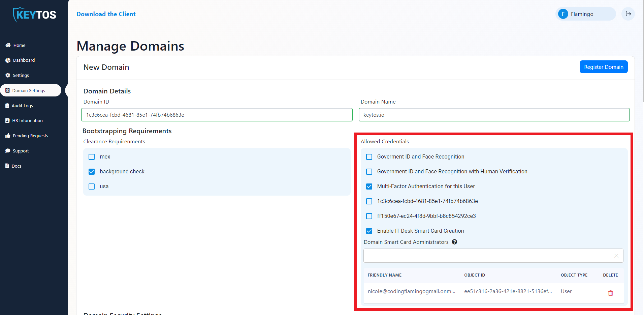Click the Pending Requests thumbs-up icon
This screenshot has width=644, height=315.
8,136
